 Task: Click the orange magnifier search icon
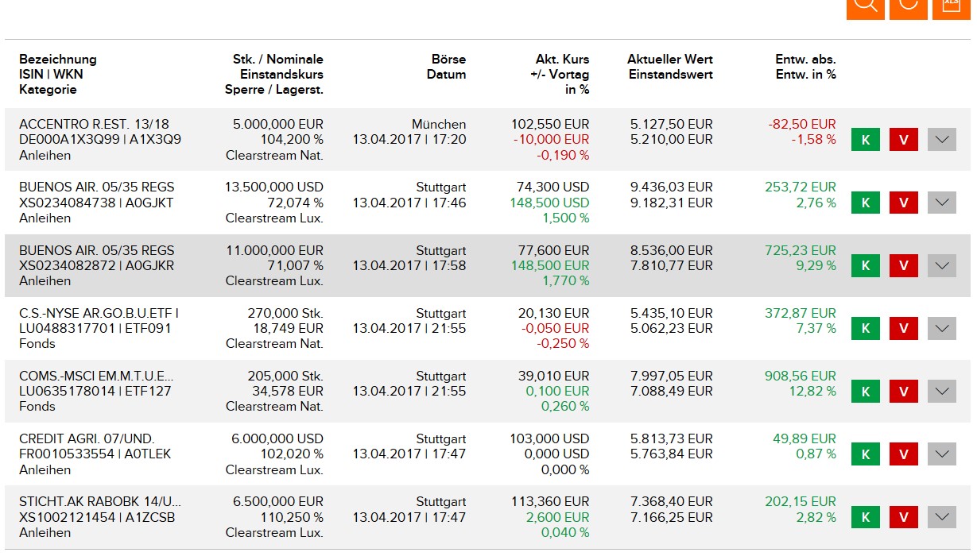click(x=865, y=6)
